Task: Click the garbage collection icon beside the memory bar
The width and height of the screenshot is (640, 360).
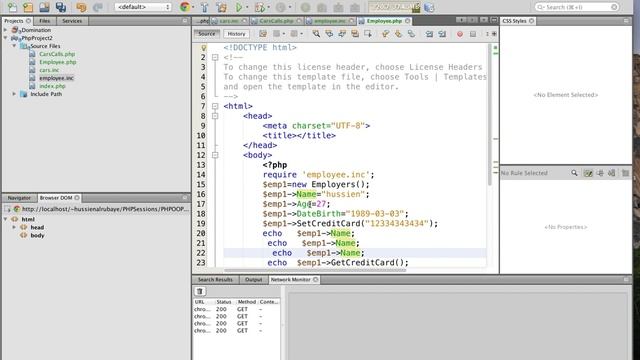Action: coord(429,7)
